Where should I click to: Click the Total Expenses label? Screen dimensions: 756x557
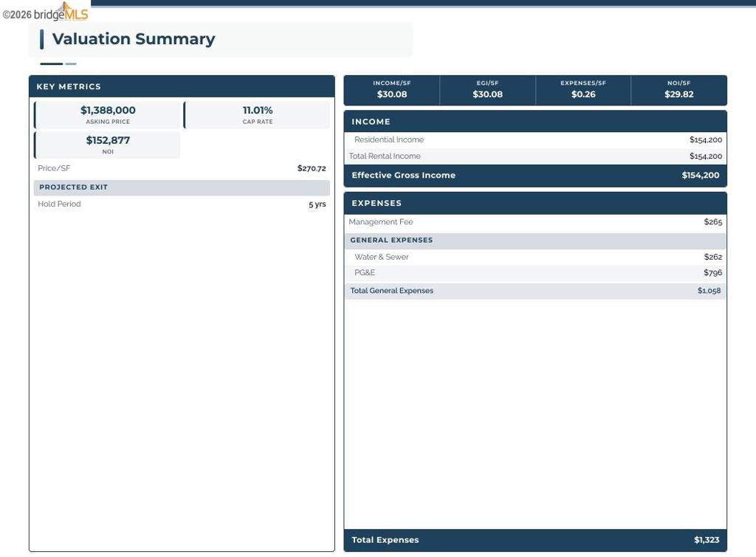pos(385,540)
